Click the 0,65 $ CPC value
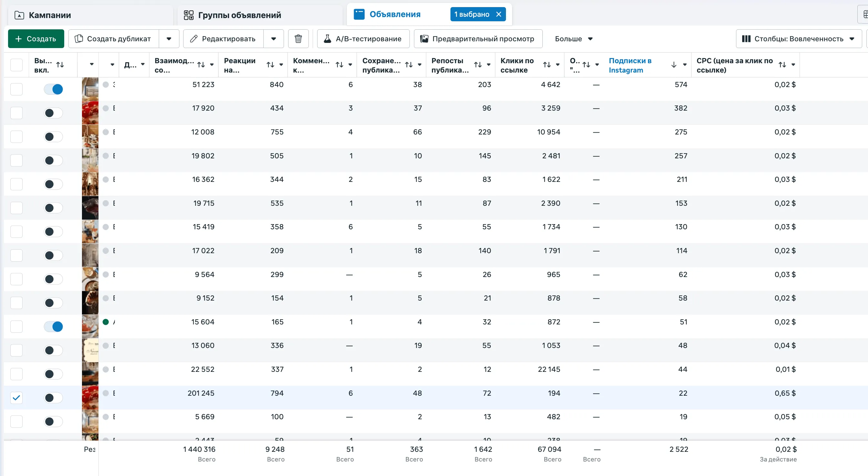Viewport: 868px width, 476px height. [785, 393]
